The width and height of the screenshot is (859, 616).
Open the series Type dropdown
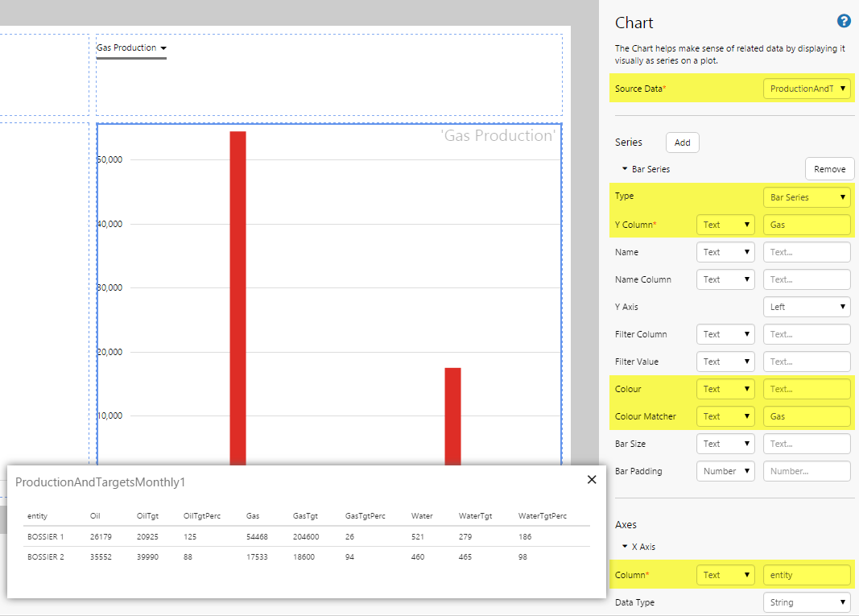(x=807, y=197)
